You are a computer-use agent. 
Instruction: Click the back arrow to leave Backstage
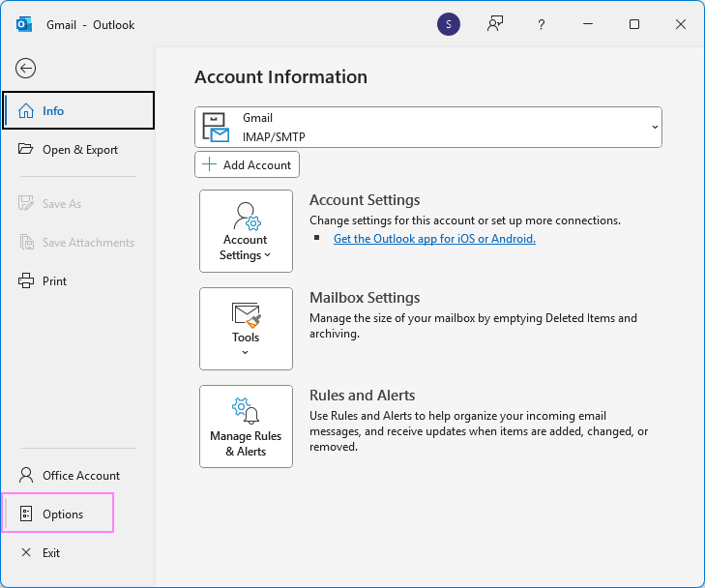(26, 69)
